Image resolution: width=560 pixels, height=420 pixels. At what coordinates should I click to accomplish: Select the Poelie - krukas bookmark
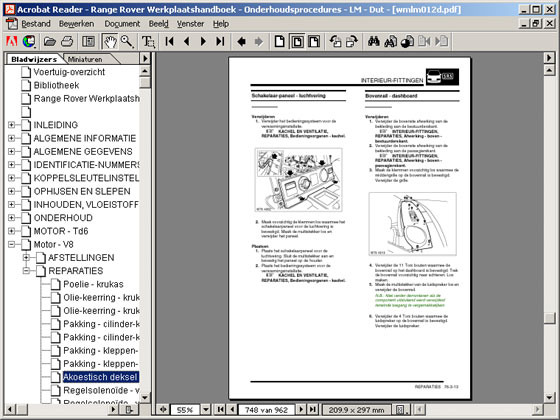coord(93,284)
